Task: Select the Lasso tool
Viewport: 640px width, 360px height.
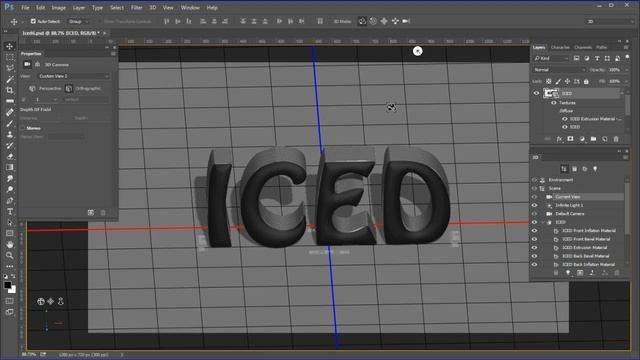Action: click(10, 68)
